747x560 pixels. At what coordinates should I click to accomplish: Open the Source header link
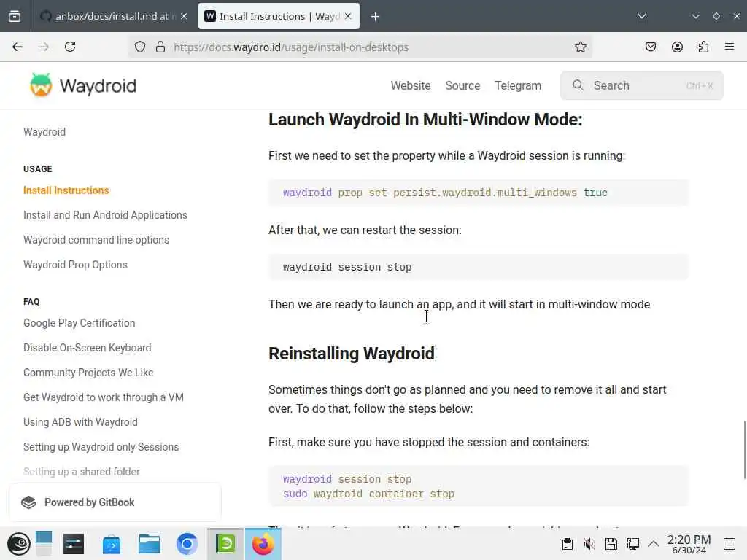(462, 86)
